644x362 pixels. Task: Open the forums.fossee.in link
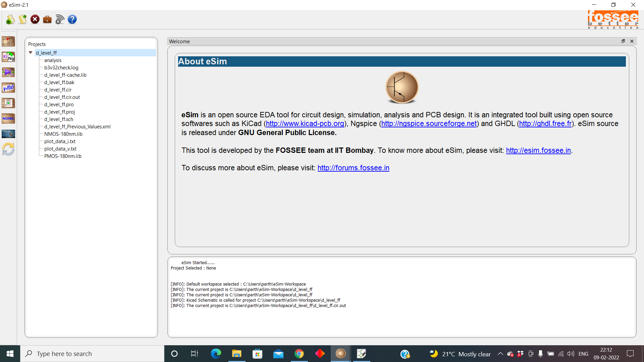(x=353, y=168)
